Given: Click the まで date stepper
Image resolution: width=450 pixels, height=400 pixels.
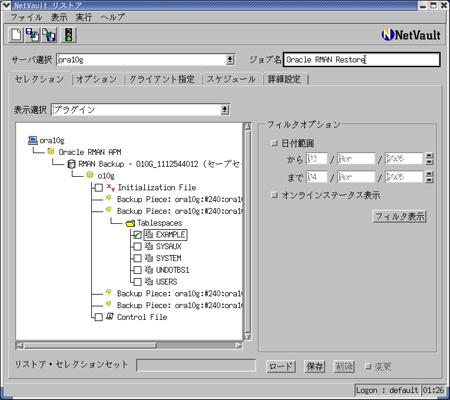Looking at the screenshot, I should pyautogui.click(x=430, y=177).
